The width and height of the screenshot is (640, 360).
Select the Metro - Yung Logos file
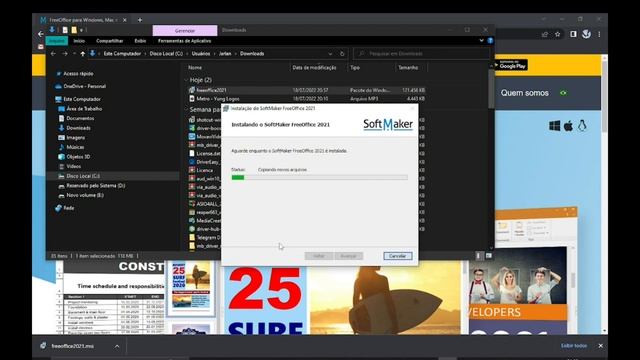click(x=307, y=99)
